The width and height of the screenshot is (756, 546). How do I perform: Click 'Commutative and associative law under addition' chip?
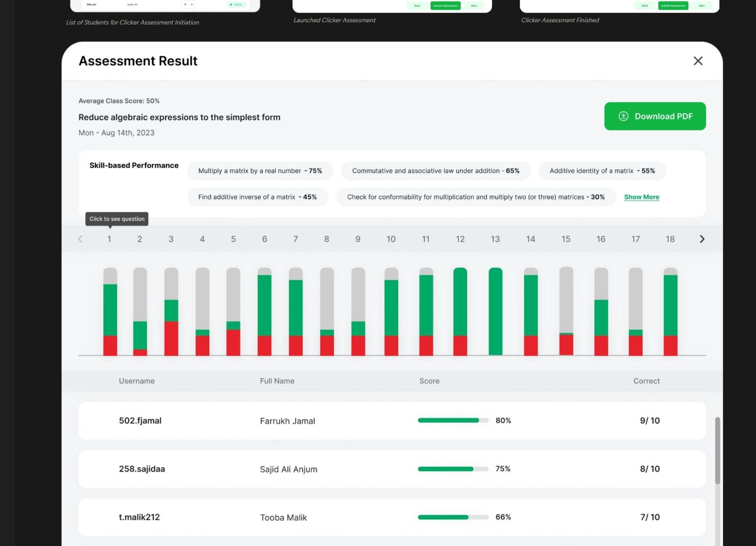click(436, 171)
